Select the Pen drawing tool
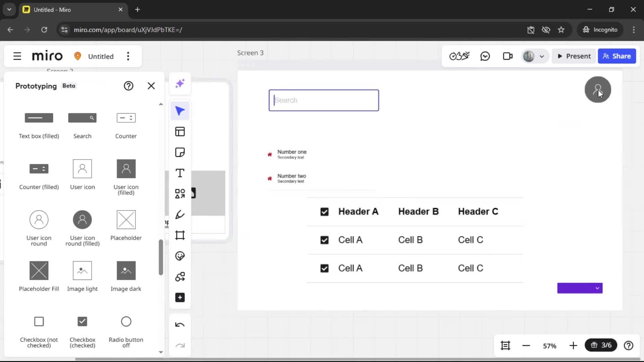644x362 pixels. 180,215
